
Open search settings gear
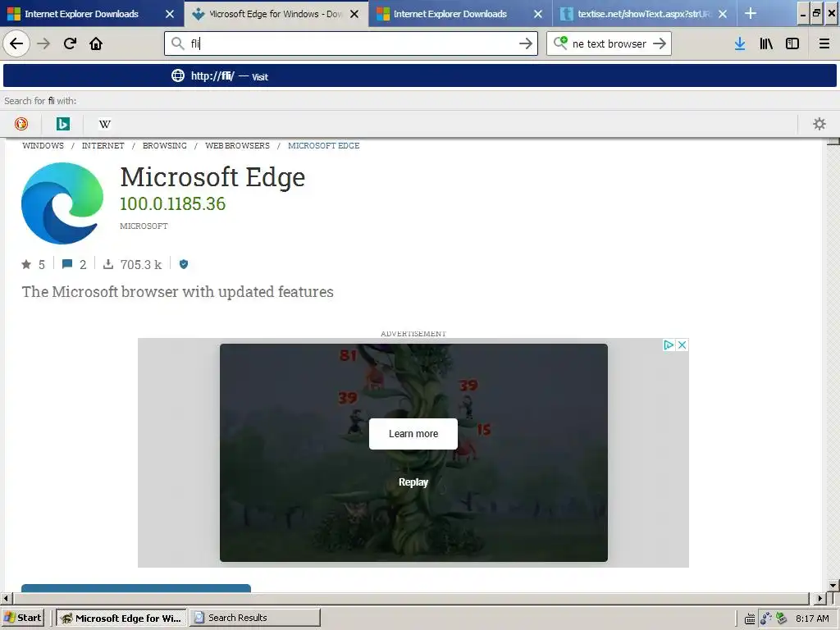pos(819,124)
